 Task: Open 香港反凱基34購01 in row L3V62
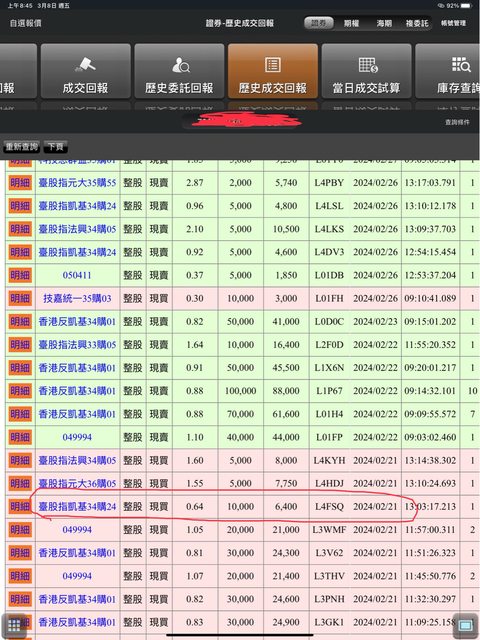pyautogui.click(x=77, y=553)
